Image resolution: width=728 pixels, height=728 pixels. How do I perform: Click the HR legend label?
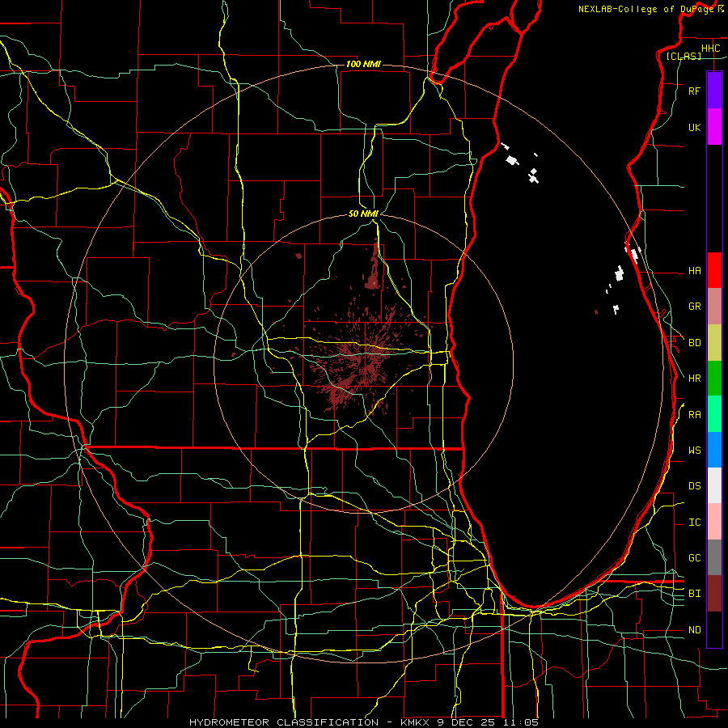pos(694,379)
